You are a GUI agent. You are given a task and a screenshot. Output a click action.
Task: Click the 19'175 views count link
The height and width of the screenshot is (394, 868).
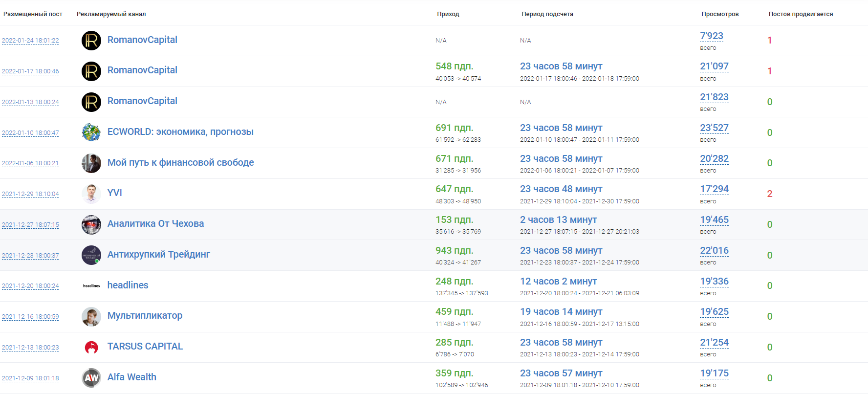point(714,373)
